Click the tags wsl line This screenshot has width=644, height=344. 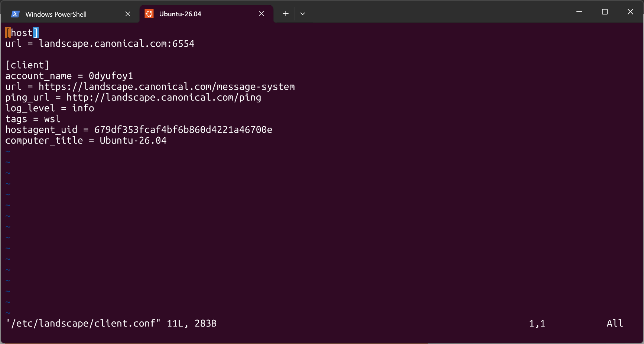(33, 119)
